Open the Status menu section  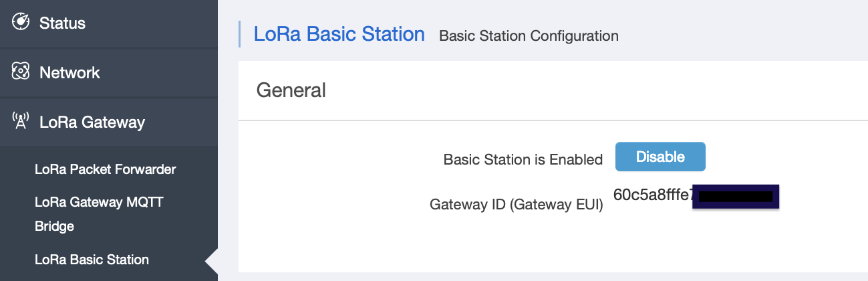tap(109, 23)
